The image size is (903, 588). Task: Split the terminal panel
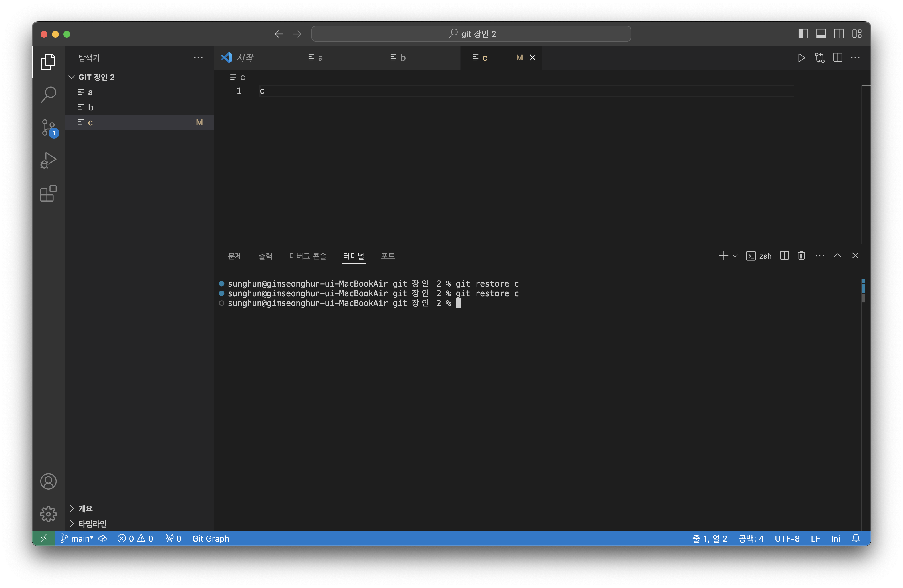tap(784, 256)
